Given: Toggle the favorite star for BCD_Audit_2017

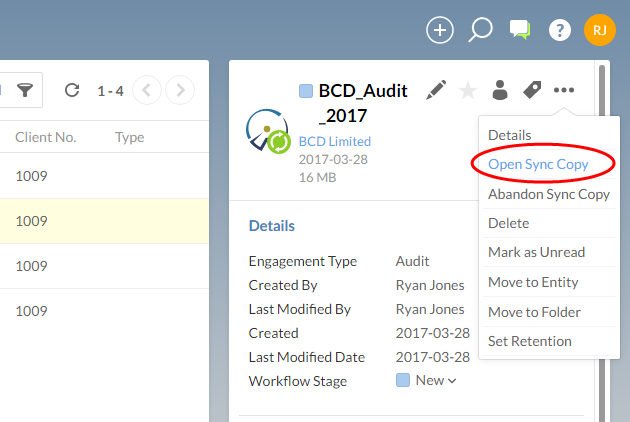Looking at the screenshot, I should [467, 91].
